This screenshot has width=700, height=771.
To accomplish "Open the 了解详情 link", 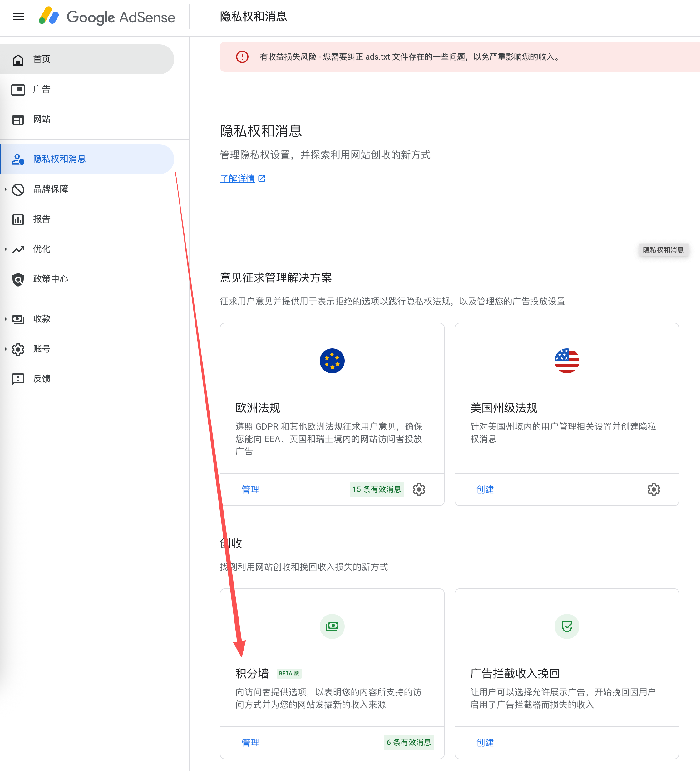I will pos(243,179).
